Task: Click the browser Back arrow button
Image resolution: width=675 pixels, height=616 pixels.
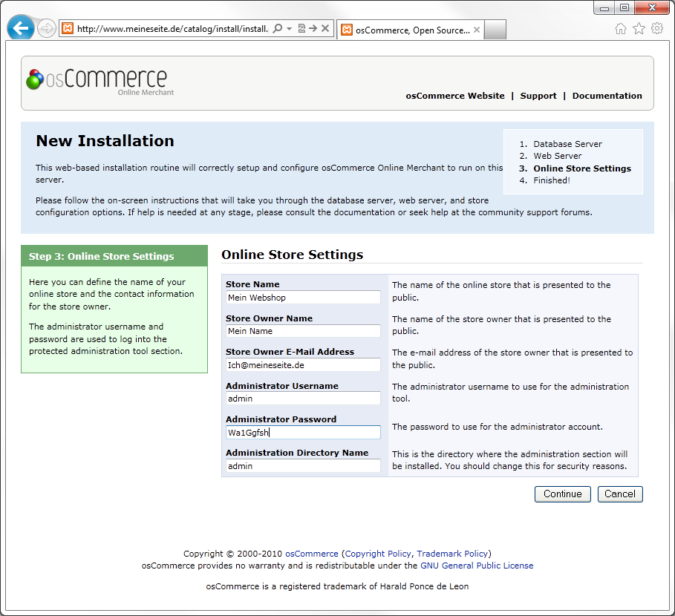Action: tap(20, 28)
